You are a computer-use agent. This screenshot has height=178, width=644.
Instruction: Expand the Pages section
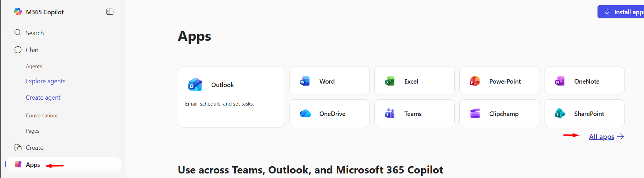pos(32,131)
